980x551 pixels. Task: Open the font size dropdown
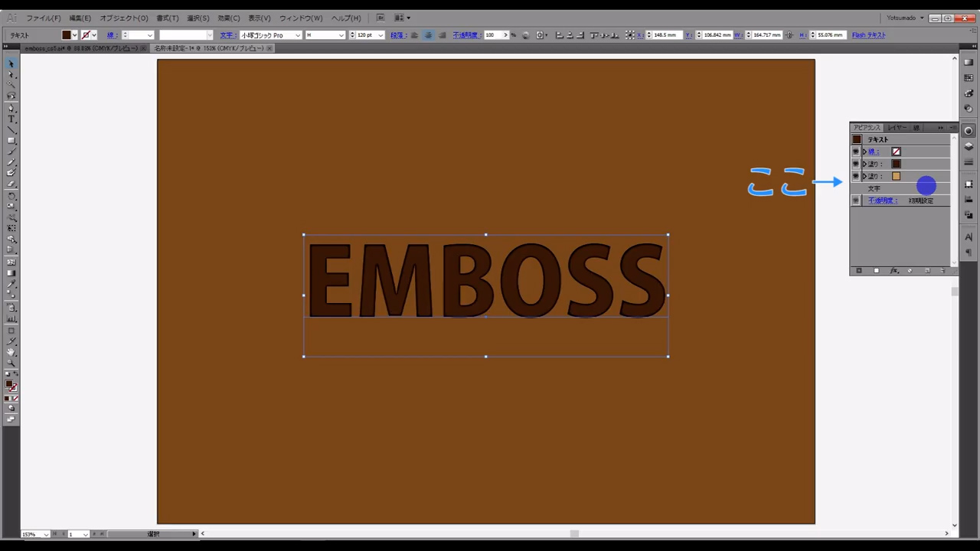point(381,35)
